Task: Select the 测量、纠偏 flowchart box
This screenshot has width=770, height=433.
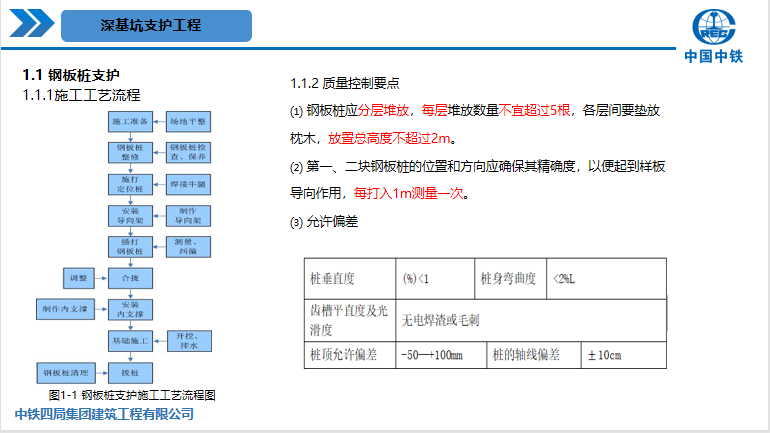Action: (x=188, y=246)
